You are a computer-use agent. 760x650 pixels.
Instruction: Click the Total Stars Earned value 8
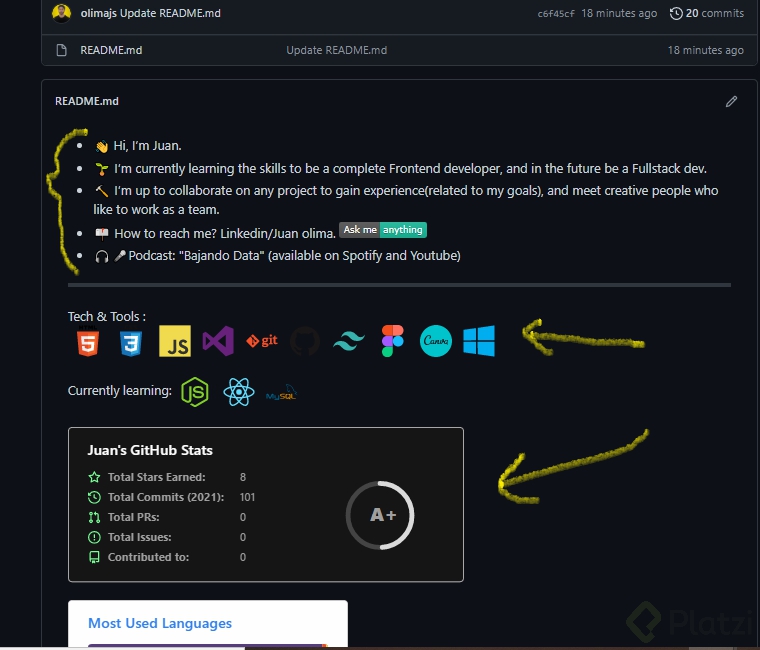(243, 477)
